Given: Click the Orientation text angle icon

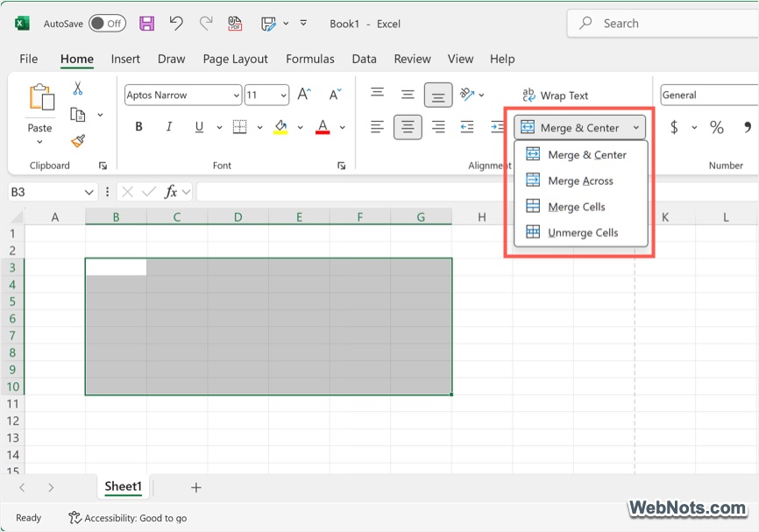Looking at the screenshot, I should tap(466, 94).
